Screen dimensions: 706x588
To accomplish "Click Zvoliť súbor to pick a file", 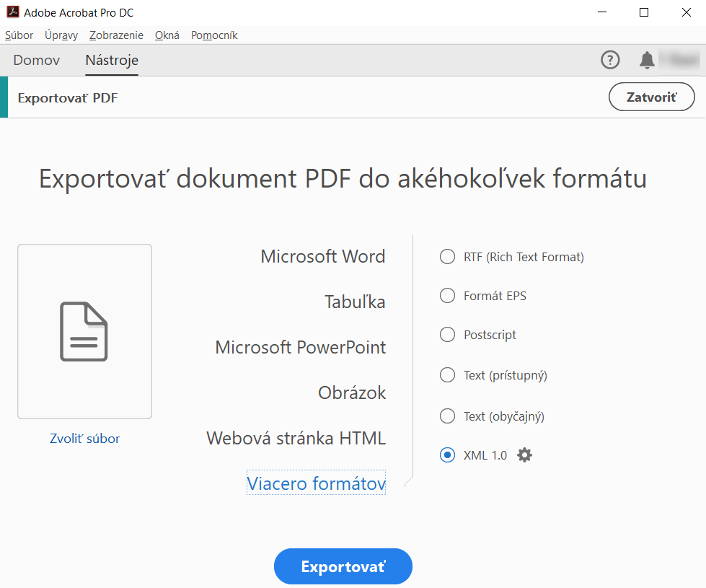I will (x=84, y=439).
